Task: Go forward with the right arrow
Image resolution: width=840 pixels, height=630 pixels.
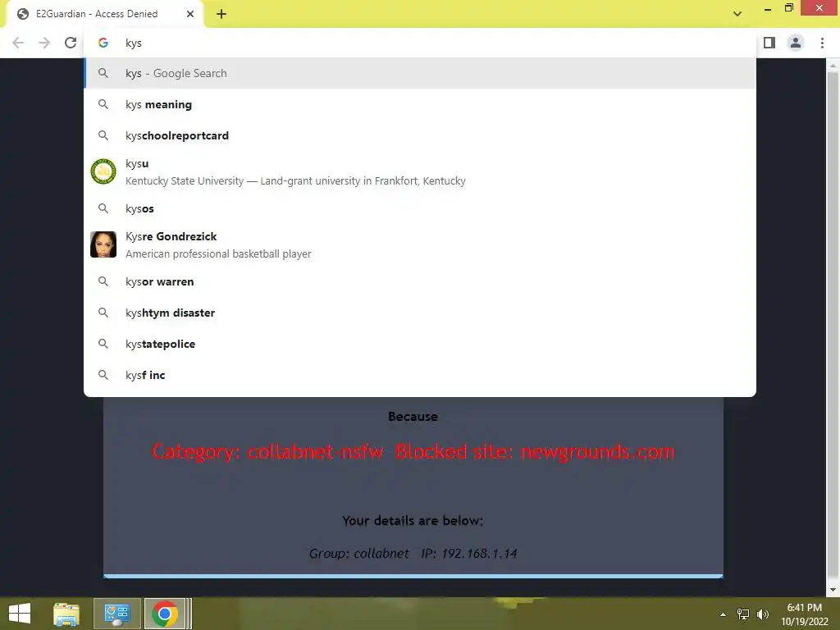Action: 44,43
